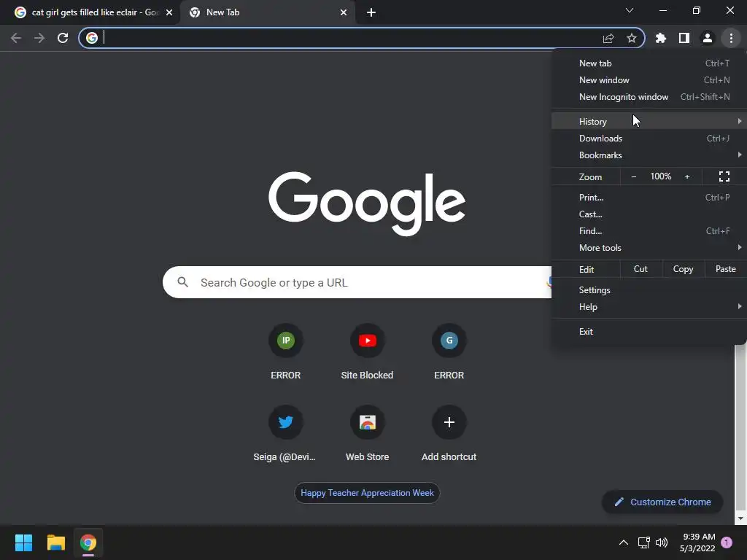Open Settings from the menu

[x=649, y=290]
